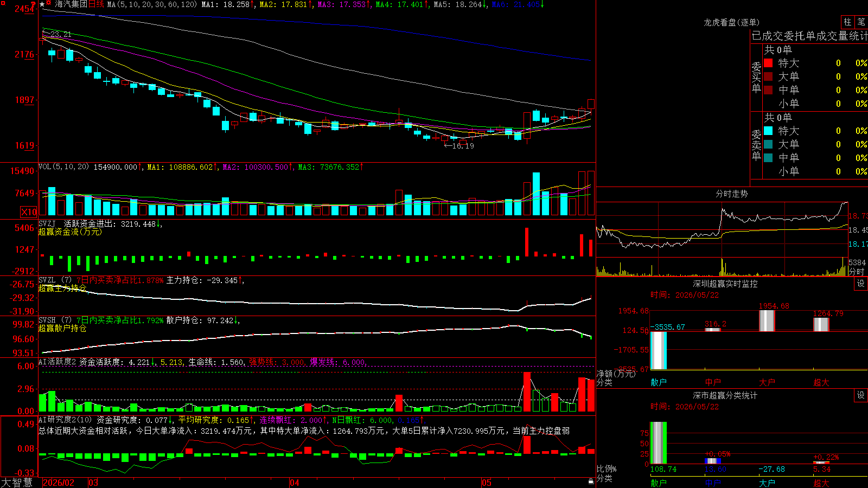
Task: Click the 2026/02 date marker on timeline
Action: point(59,483)
